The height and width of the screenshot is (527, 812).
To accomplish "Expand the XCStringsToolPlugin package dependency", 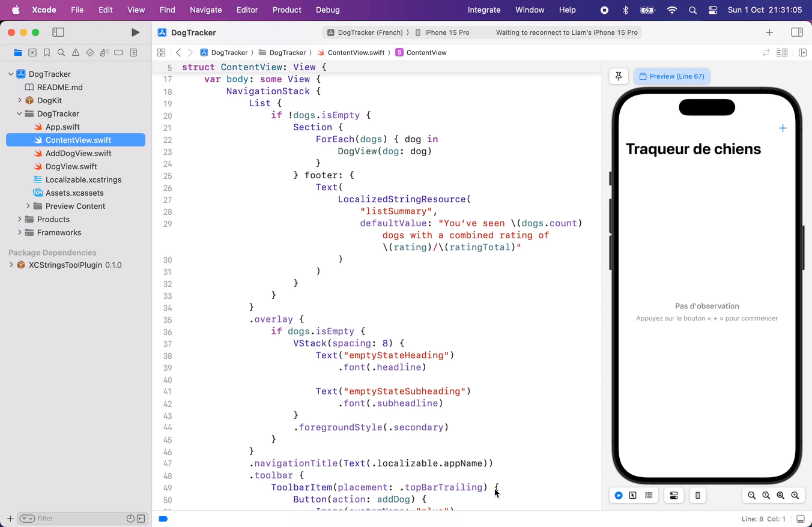I will click(11, 265).
